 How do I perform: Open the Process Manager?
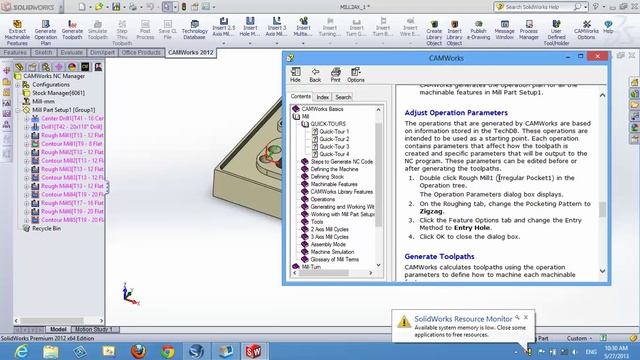tap(529, 30)
